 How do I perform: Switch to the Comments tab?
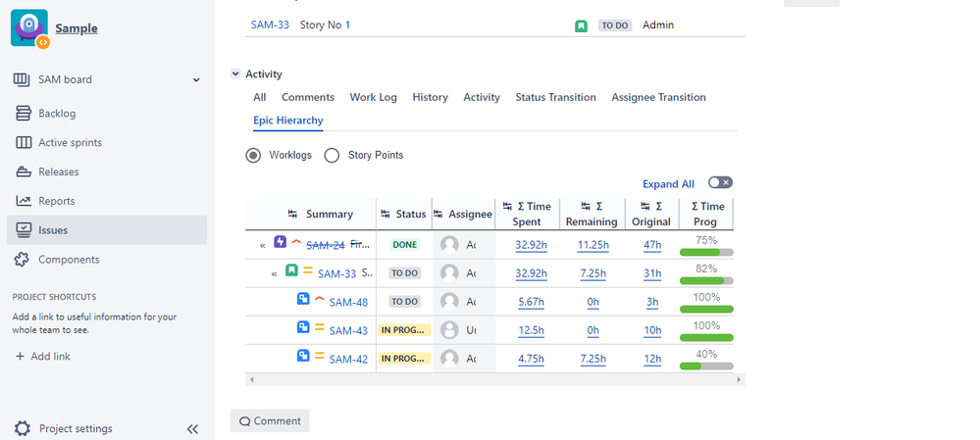tap(308, 97)
